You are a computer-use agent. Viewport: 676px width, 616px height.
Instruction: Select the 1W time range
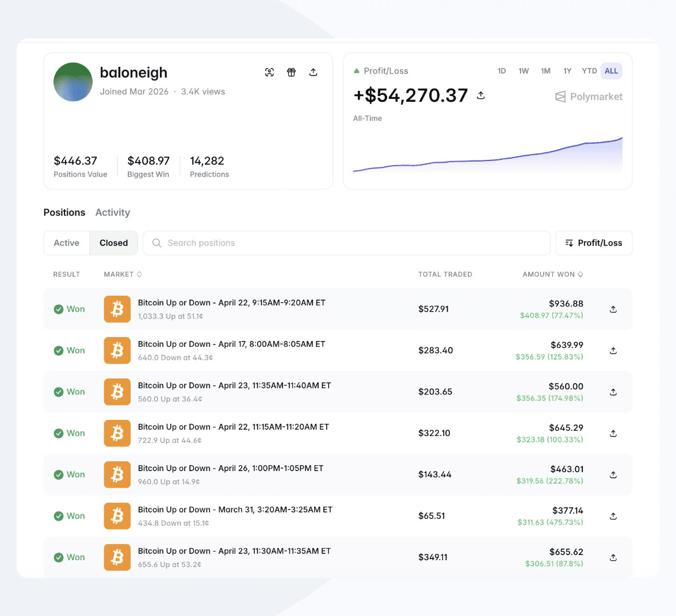pos(524,71)
